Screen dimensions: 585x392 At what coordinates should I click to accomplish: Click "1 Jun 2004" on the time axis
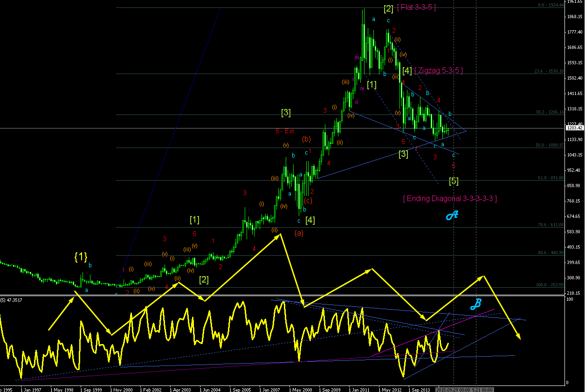[x=211, y=389]
